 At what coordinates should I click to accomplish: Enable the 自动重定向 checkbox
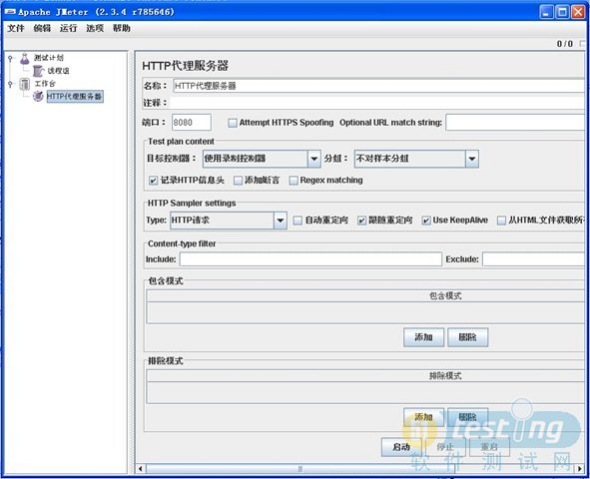click(x=298, y=220)
